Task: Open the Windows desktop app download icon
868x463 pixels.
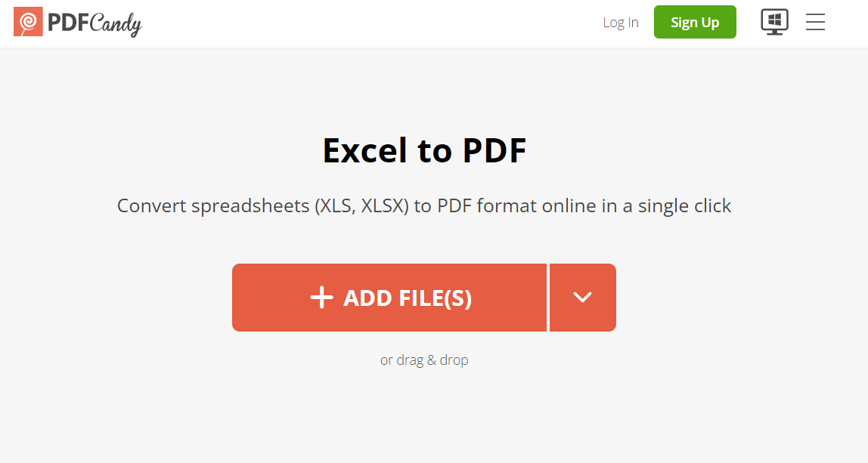Action: coord(774,22)
